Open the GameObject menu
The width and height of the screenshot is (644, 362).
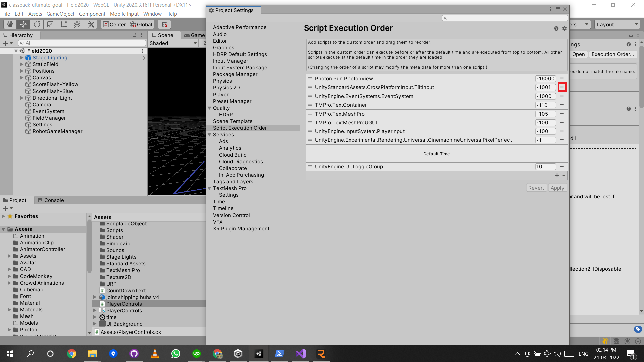pos(60,14)
